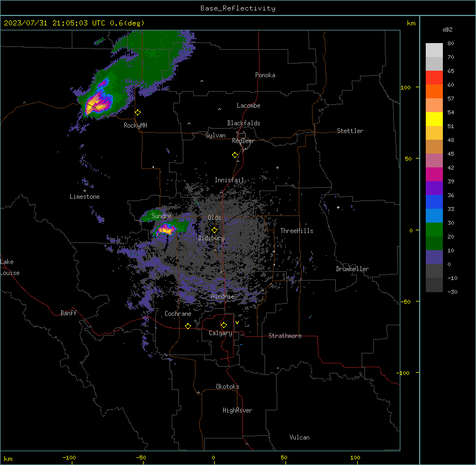Pick the red 60-65 dBZ legend swatch
This screenshot has width=476, height=465.
point(434,78)
